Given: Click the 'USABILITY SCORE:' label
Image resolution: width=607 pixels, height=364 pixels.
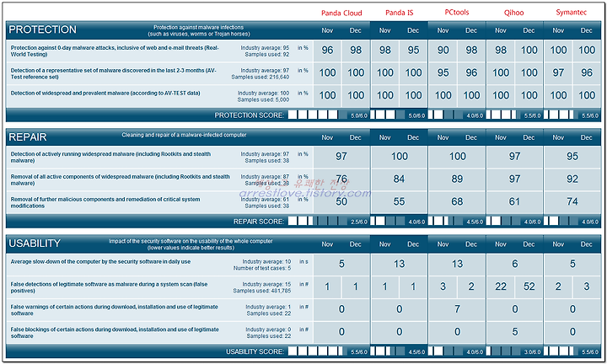Looking at the screenshot, I should [x=255, y=351].
